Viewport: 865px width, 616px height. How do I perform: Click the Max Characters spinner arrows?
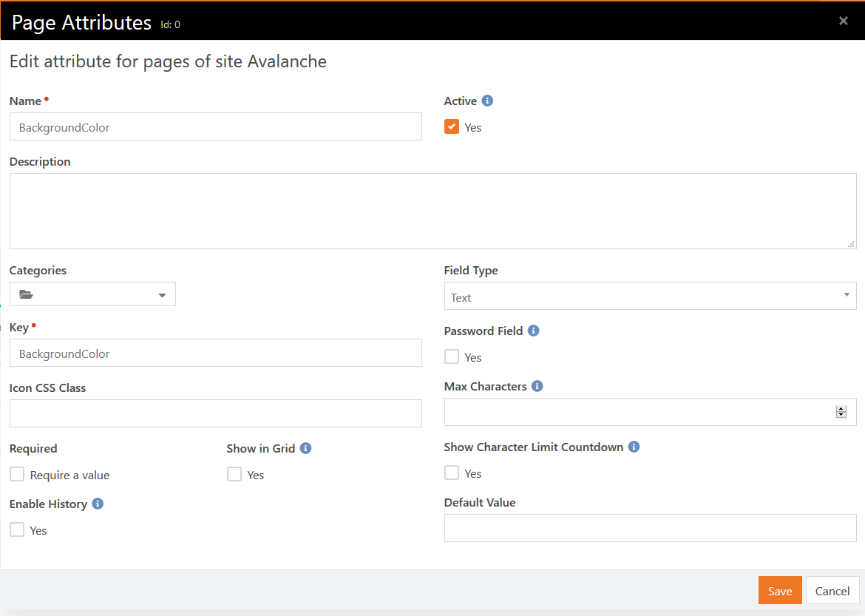(841, 412)
